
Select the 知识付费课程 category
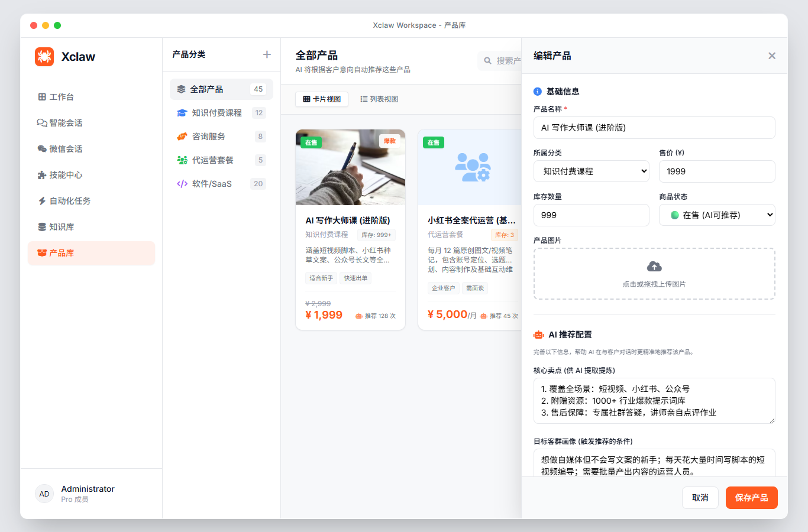pos(219,112)
